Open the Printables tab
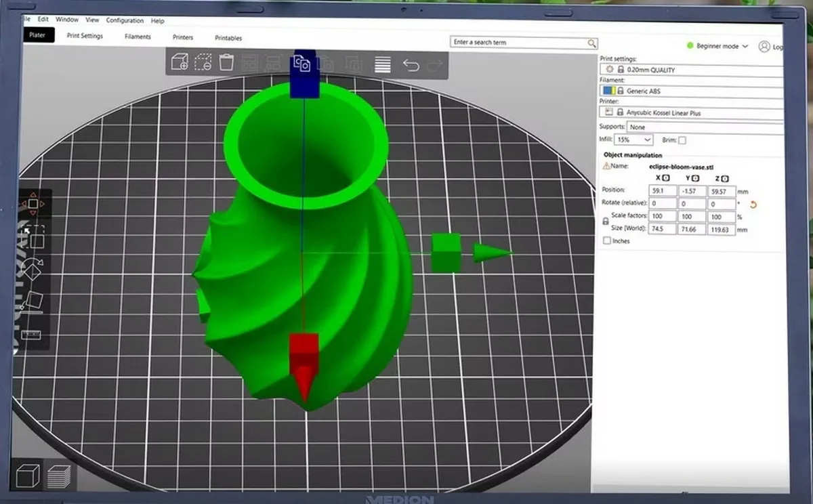813x504 pixels. coord(228,38)
